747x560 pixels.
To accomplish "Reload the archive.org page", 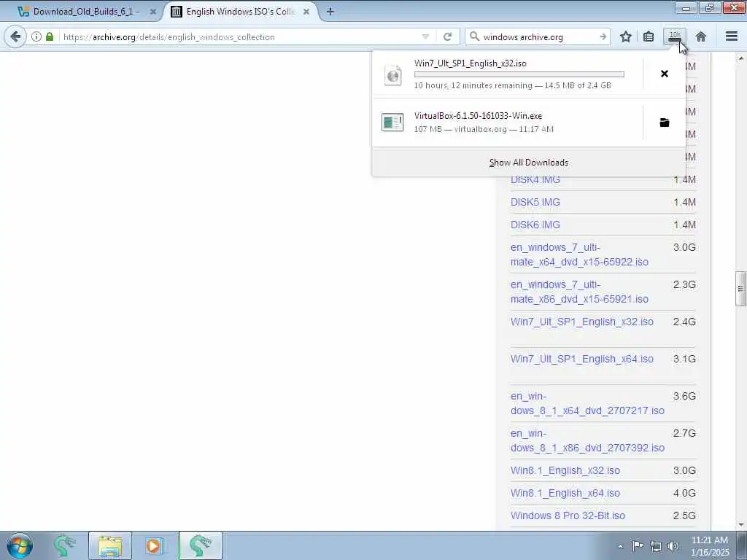I will (x=447, y=36).
